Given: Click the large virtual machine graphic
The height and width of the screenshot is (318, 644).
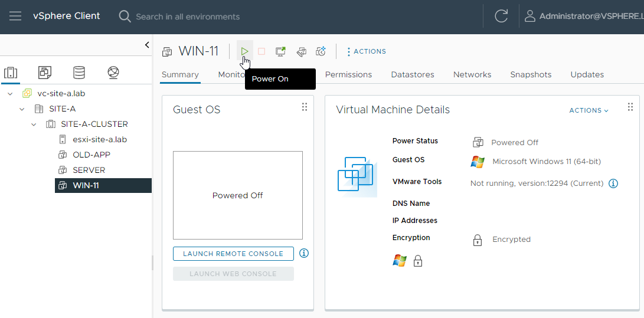Looking at the screenshot, I should pyautogui.click(x=357, y=176).
